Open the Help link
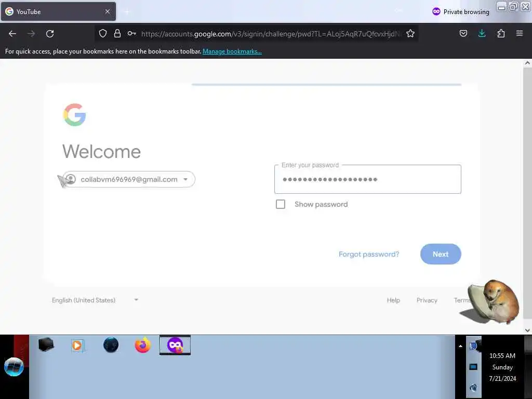The image size is (532, 399). tap(393, 300)
